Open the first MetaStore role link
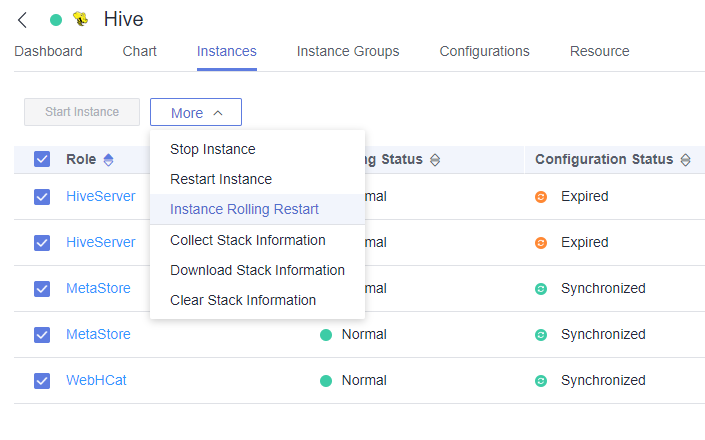The height and width of the screenshot is (440, 705). coord(98,289)
